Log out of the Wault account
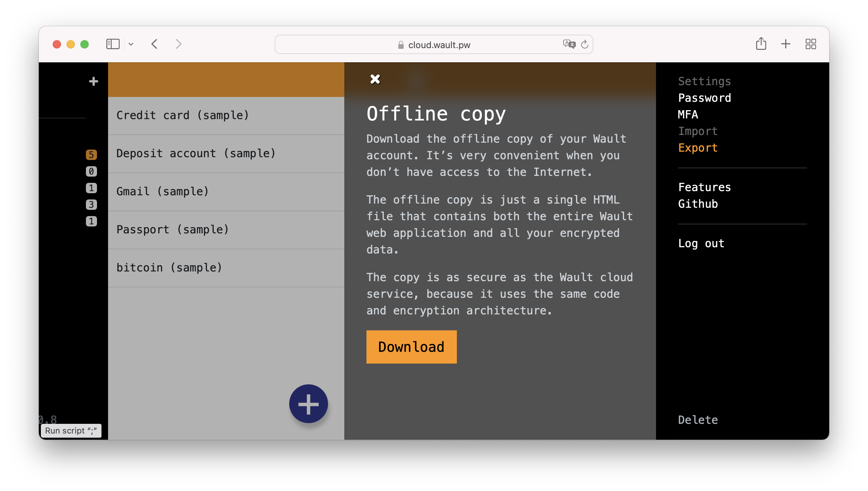The height and width of the screenshot is (491, 868). point(701,243)
